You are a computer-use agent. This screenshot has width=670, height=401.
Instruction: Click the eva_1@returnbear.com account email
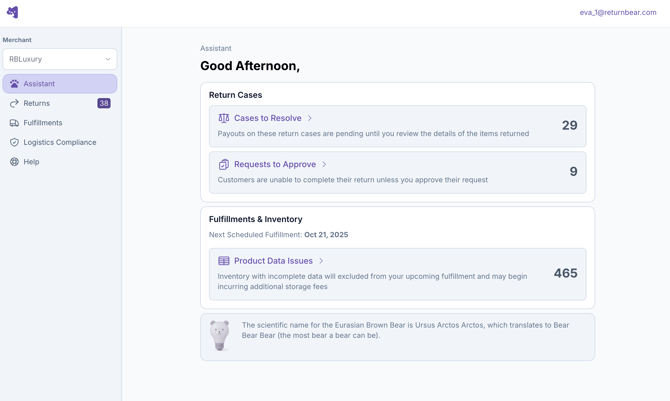(x=618, y=13)
